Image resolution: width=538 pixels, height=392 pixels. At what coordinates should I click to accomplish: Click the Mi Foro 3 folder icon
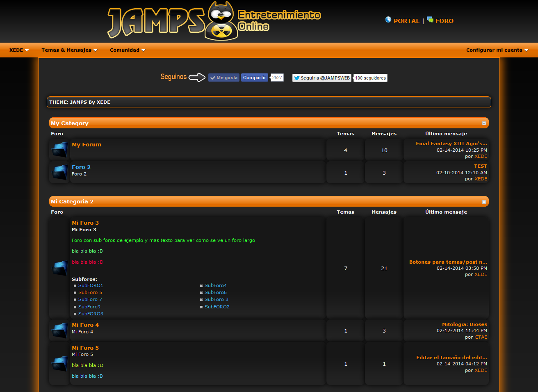coord(59,268)
